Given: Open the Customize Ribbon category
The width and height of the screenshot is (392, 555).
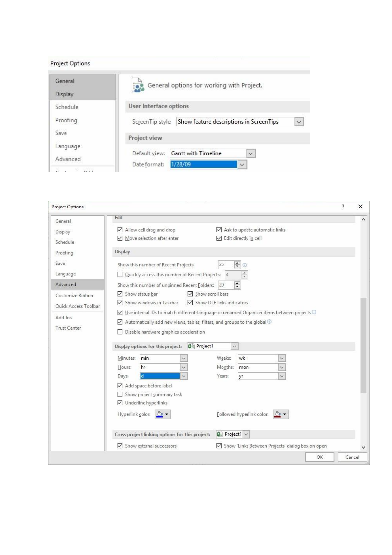Looking at the screenshot, I should (78, 295).
